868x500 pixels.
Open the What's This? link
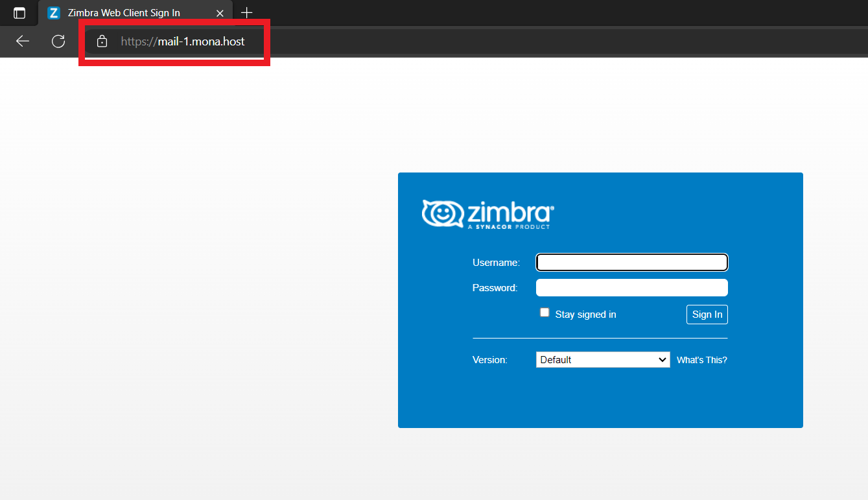click(x=702, y=360)
